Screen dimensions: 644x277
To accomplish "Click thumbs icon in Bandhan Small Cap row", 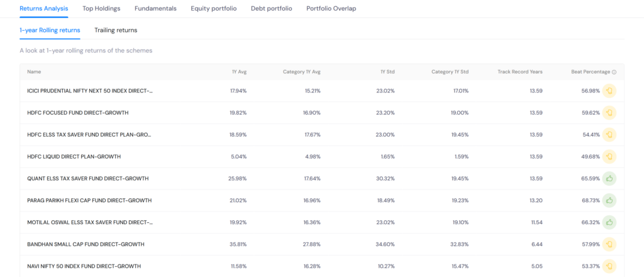I will point(609,244).
